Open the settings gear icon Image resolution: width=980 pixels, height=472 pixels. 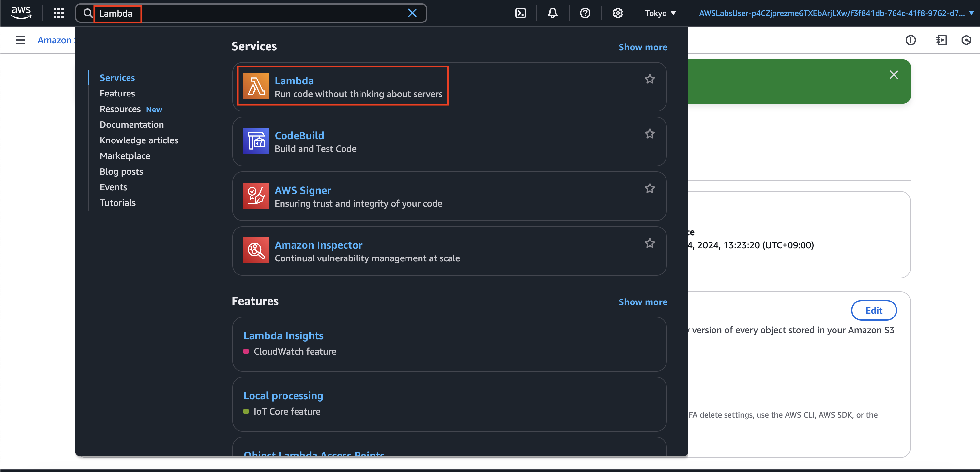click(618, 13)
